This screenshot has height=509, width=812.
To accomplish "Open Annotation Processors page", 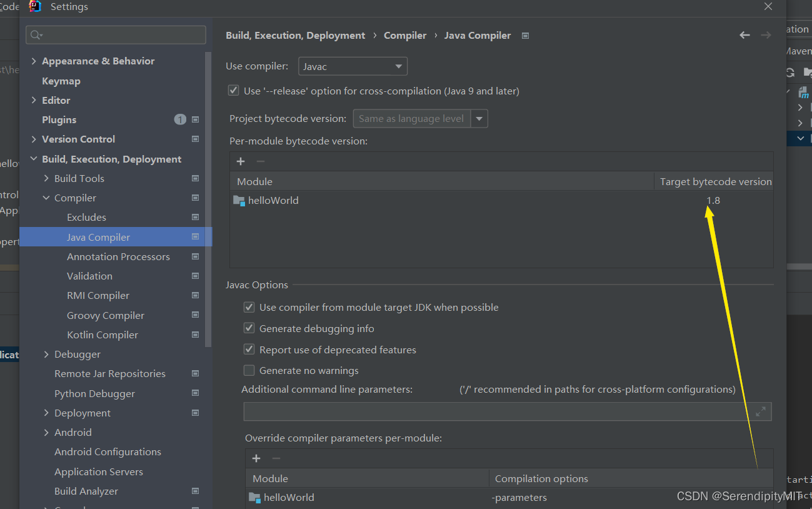I will click(118, 256).
